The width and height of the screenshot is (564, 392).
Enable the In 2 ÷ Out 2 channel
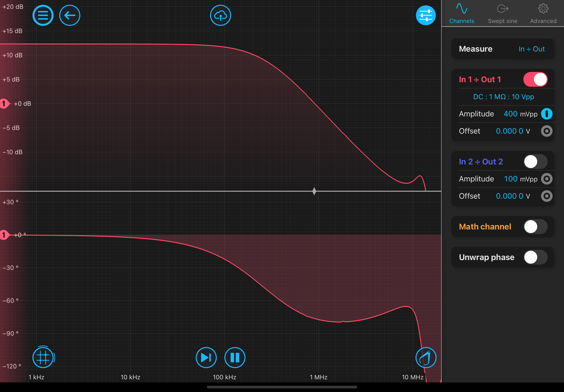point(535,162)
